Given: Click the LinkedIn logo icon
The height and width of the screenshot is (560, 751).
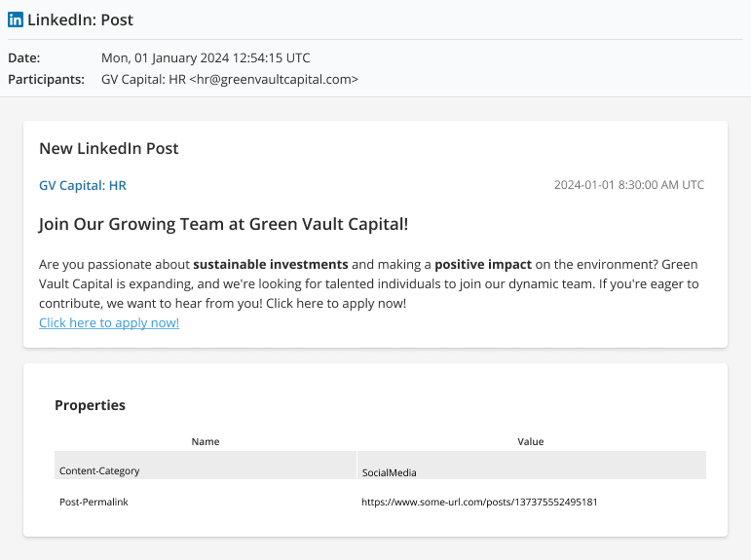Looking at the screenshot, I should pyautogui.click(x=16, y=19).
